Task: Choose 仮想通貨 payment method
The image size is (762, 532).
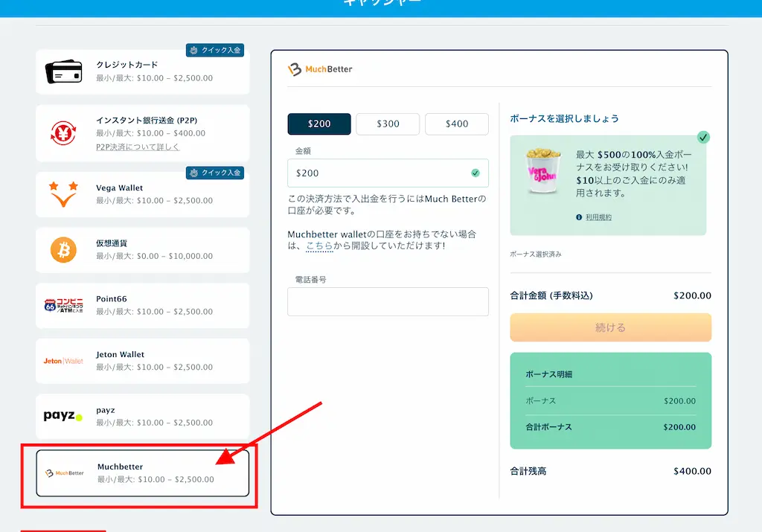Action: point(142,250)
